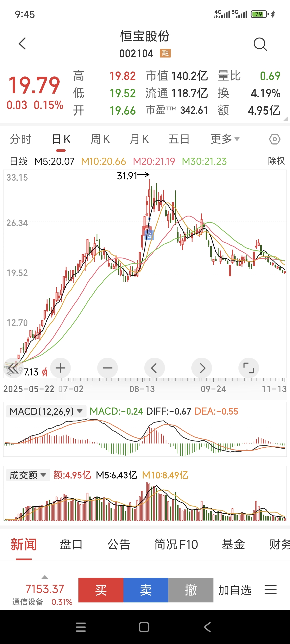The height and width of the screenshot is (644, 290).
Task: Tap the 08-13 date on axis
Action: (142, 389)
